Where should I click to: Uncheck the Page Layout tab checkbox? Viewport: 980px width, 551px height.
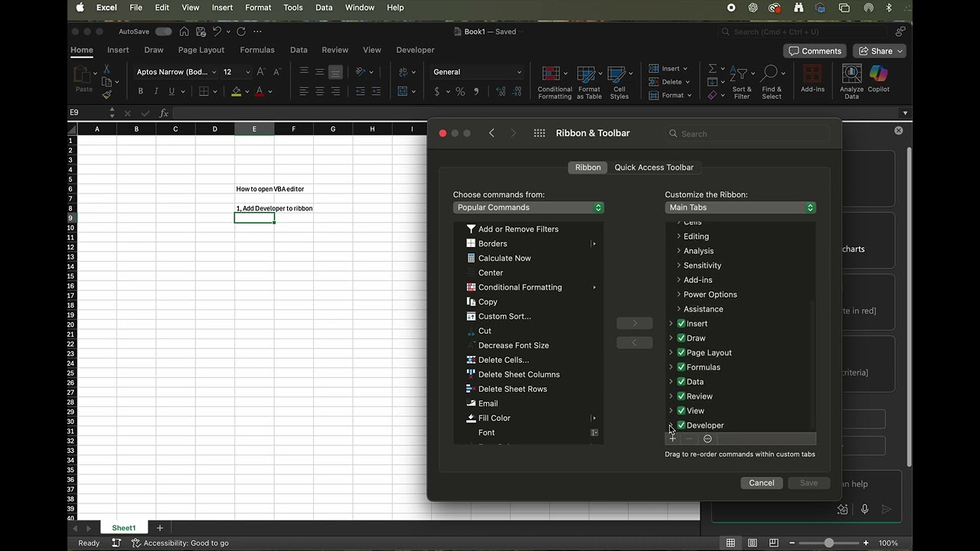click(681, 353)
